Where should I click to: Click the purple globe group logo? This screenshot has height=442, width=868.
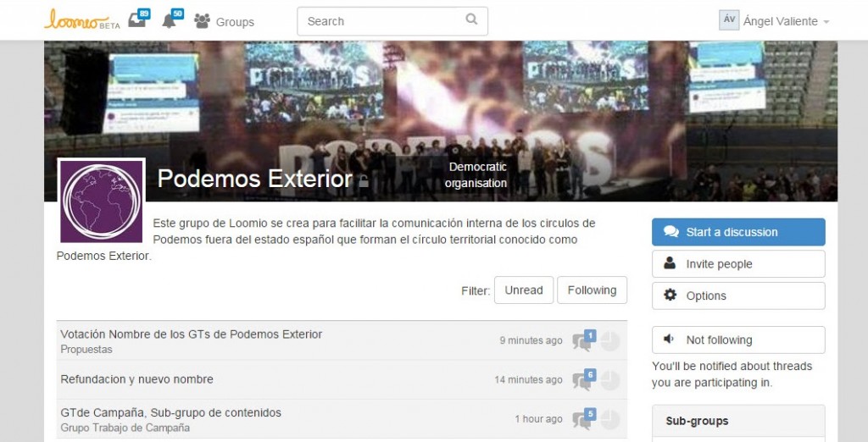pyautogui.click(x=102, y=202)
